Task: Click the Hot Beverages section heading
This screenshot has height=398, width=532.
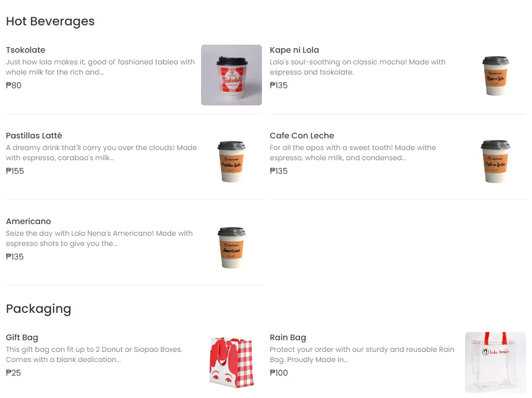Action: point(50,21)
